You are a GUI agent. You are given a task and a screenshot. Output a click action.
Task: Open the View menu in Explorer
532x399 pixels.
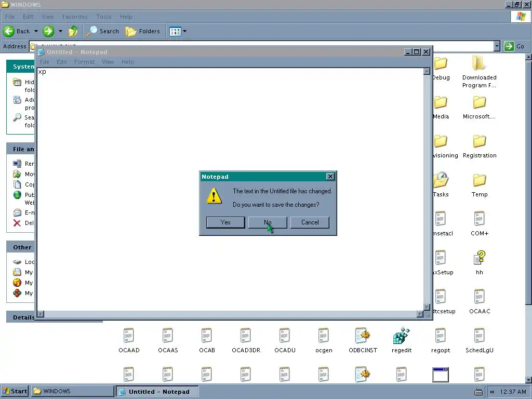click(47, 17)
